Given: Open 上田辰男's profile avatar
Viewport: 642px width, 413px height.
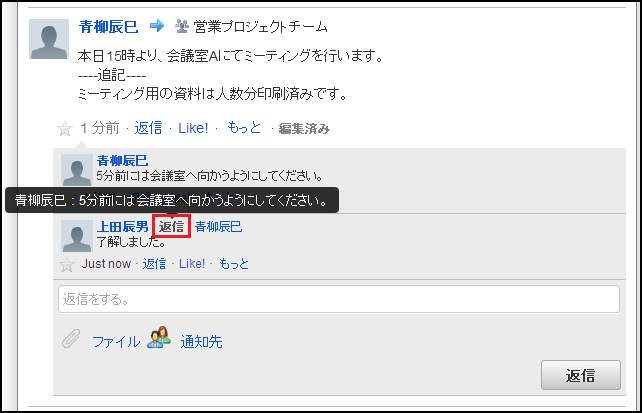Looking at the screenshot, I should (x=77, y=236).
